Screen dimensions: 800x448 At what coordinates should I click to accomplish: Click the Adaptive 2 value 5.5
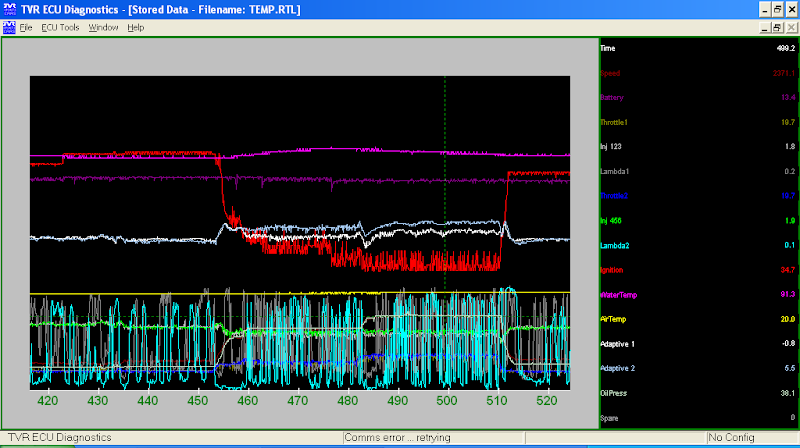790,368
